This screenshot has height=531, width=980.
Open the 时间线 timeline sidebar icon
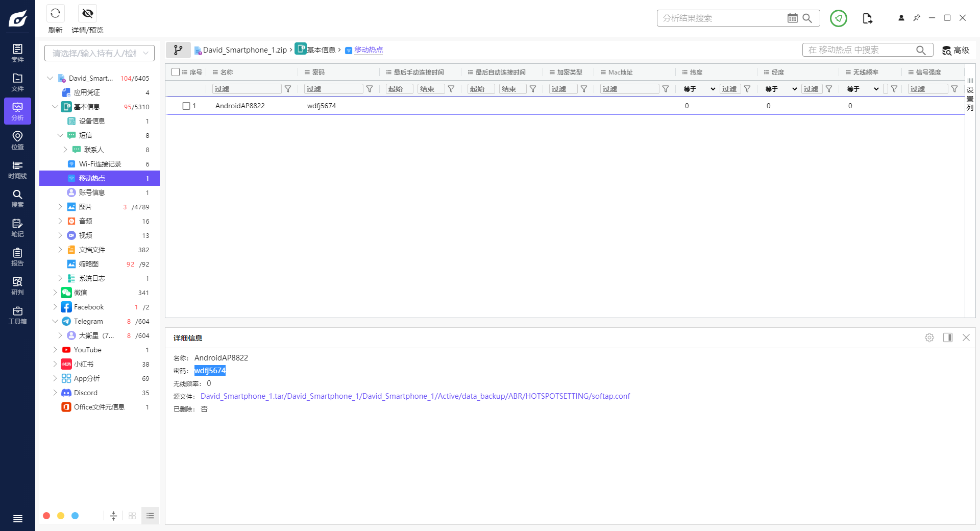[x=17, y=169]
